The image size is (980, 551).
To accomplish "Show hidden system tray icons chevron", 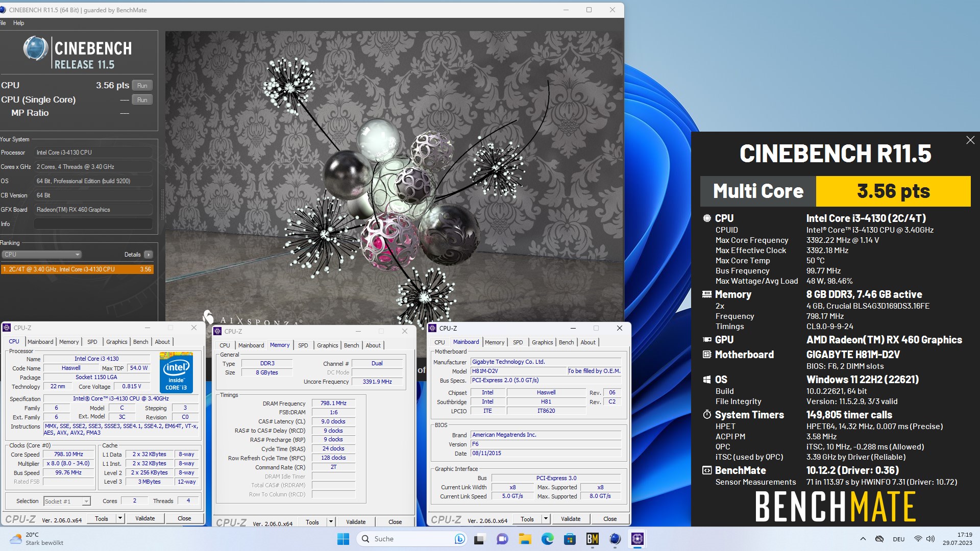I will click(863, 539).
